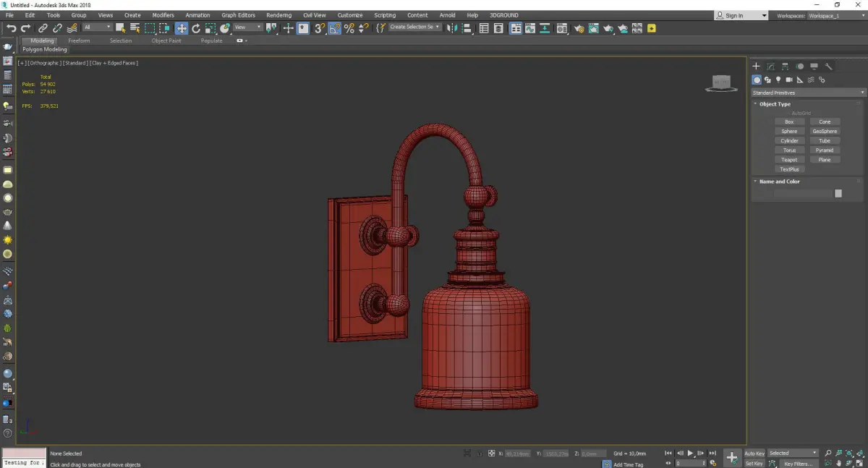
Task: Open the Selected key filter dropdown
Action: (793, 454)
